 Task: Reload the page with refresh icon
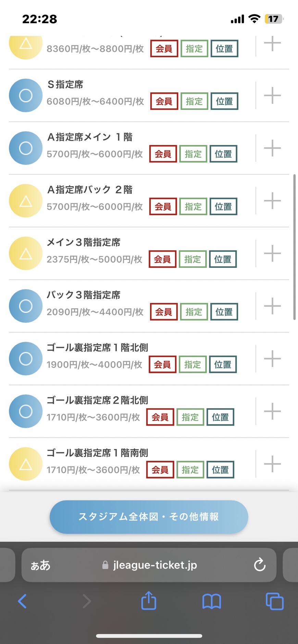point(260,565)
